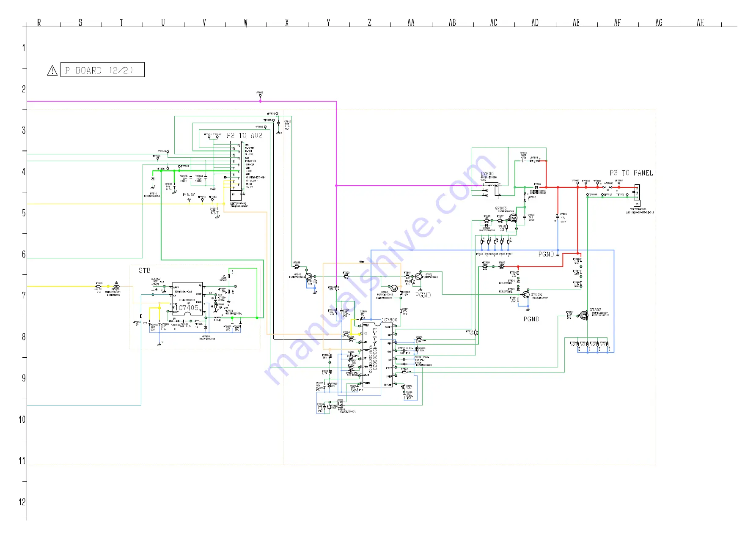Click the PGND label next to Q7801

[423, 295]
